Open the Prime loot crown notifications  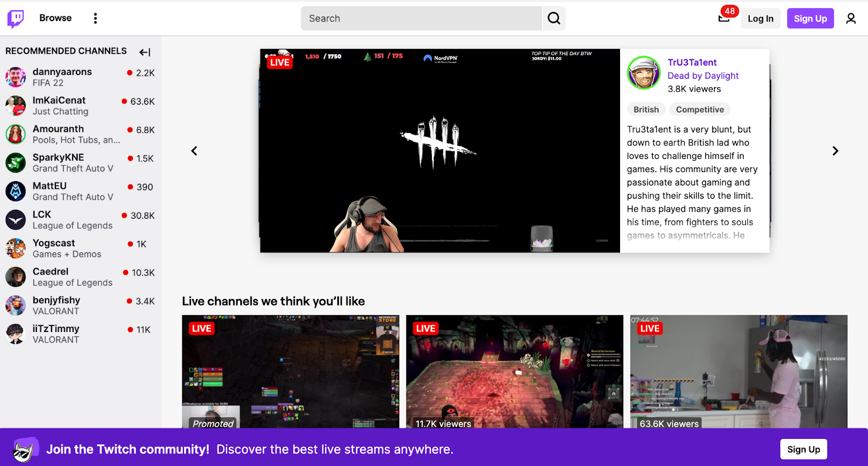(724, 18)
